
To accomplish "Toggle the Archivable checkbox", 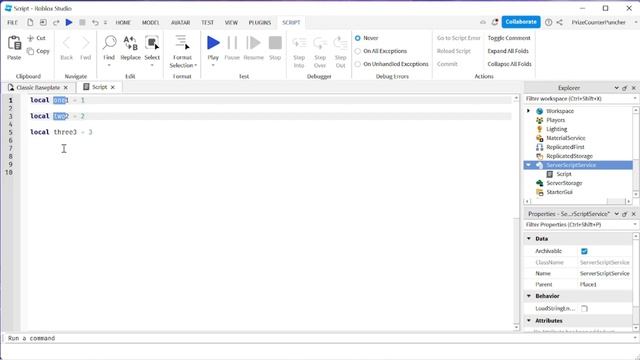I will coord(584,251).
